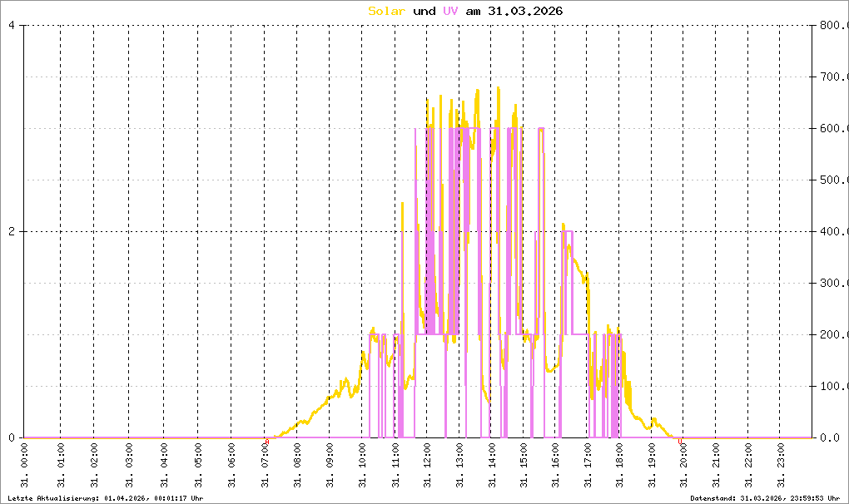The height and width of the screenshot is (504, 849).
Task: Click the right axis value '400.0'
Action: coord(834,231)
